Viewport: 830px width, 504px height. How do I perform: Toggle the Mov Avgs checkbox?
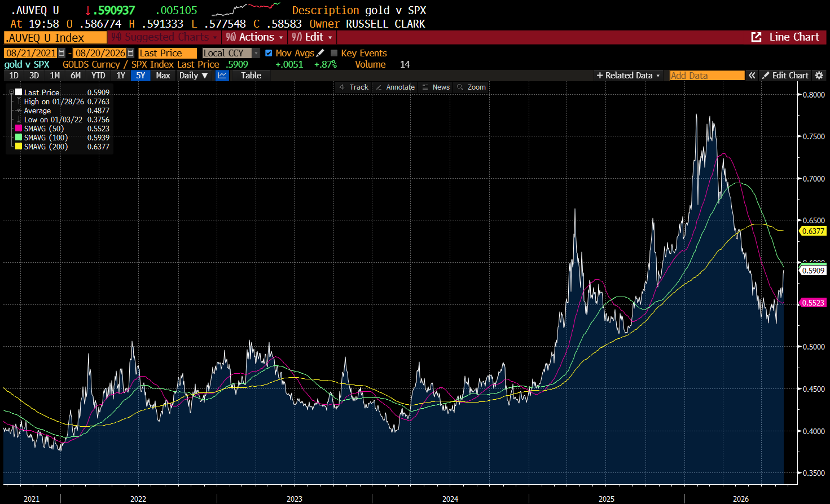click(x=269, y=53)
